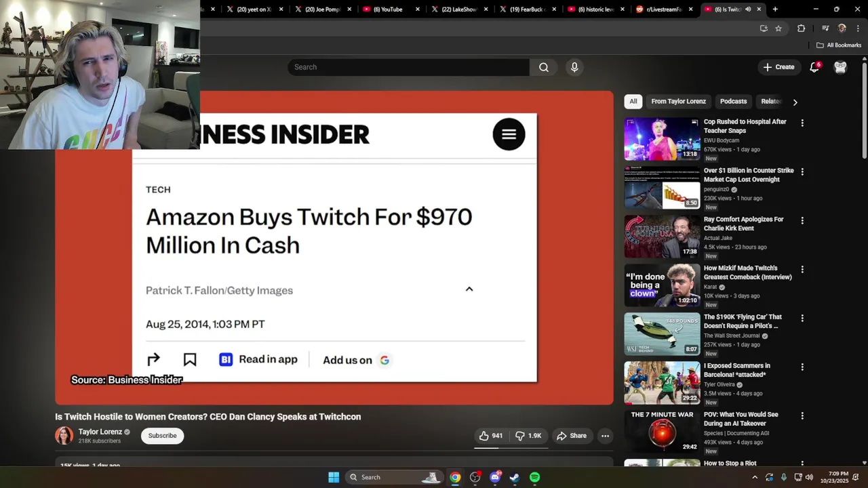Image resolution: width=868 pixels, height=488 pixels.
Task: Dislike the video showing 1.9K
Action: tap(528, 436)
